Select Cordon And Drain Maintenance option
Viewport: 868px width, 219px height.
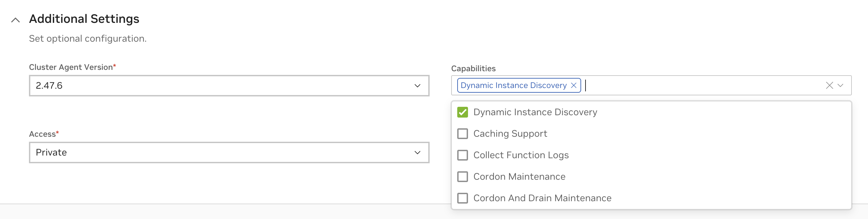pos(542,198)
